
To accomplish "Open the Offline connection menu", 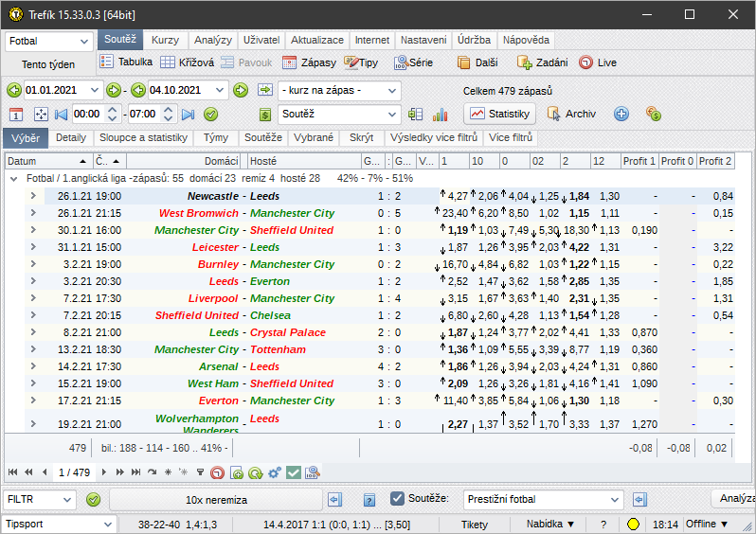I will click(x=707, y=524).
